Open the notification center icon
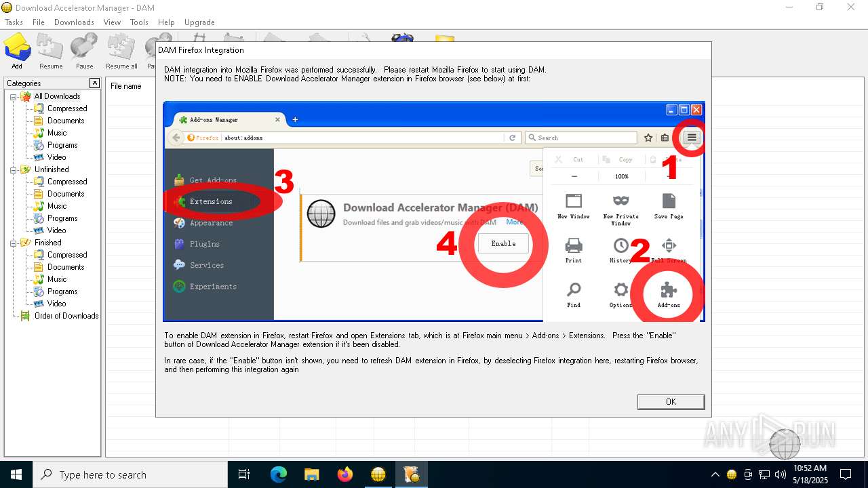This screenshot has width=868, height=488. pos(846,474)
